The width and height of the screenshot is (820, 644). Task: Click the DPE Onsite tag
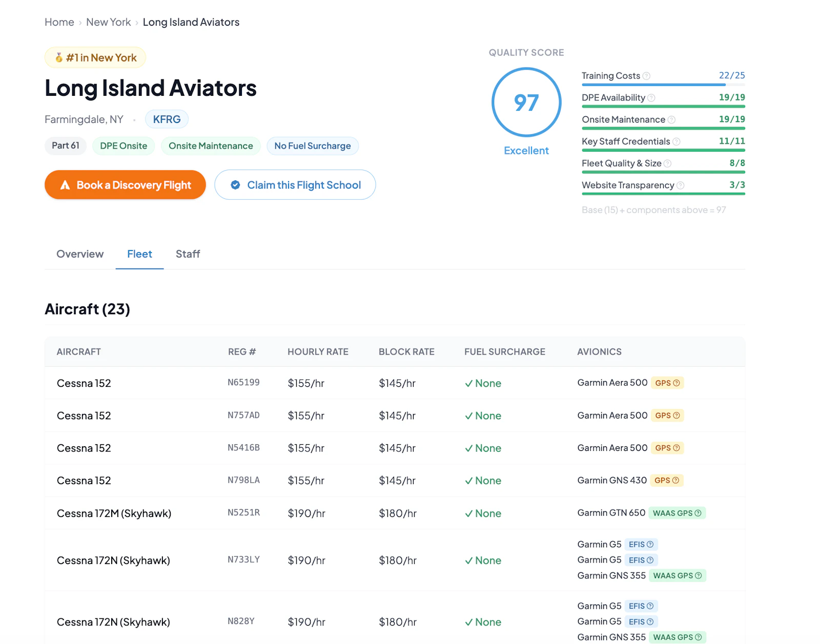pos(124,146)
